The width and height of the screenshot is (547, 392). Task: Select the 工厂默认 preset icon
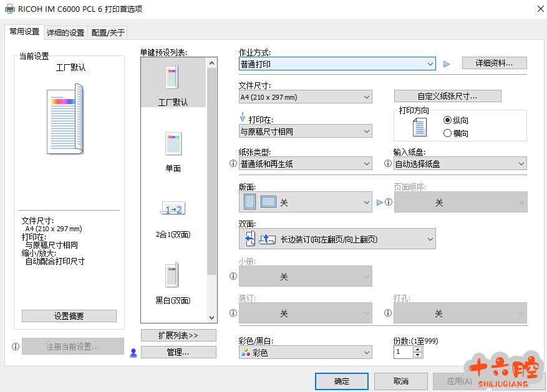[172, 77]
